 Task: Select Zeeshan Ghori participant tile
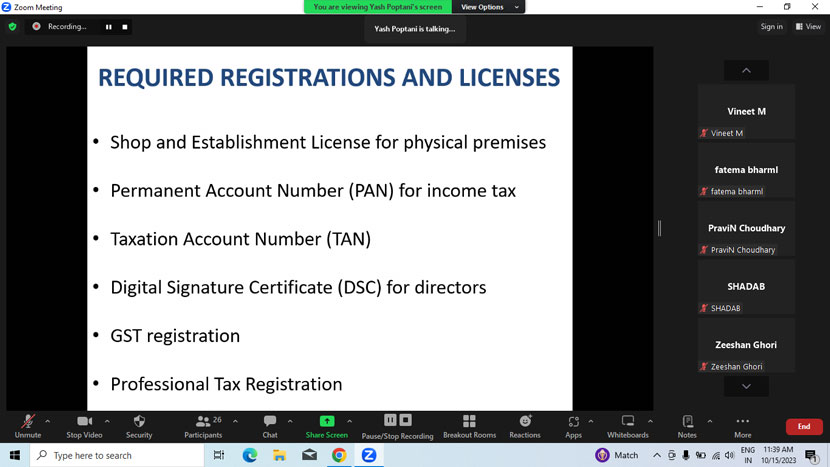point(746,345)
